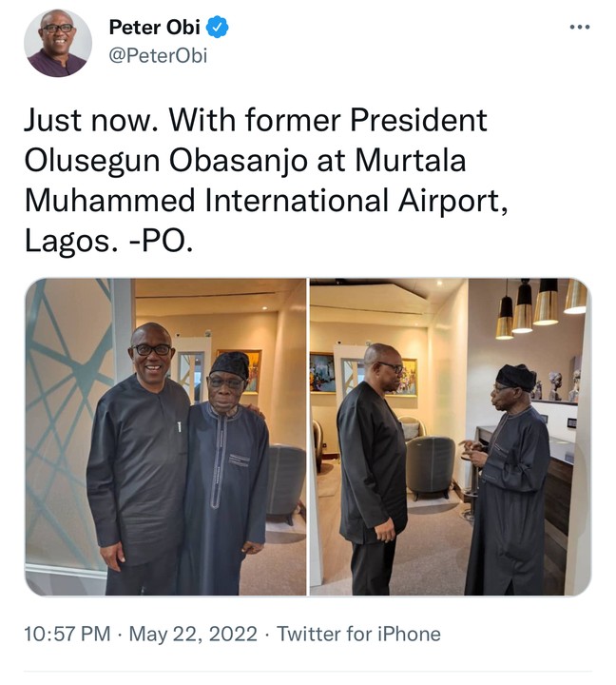616x685 pixels.
Task: Click the blue verified badge
Action: tap(218, 29)
